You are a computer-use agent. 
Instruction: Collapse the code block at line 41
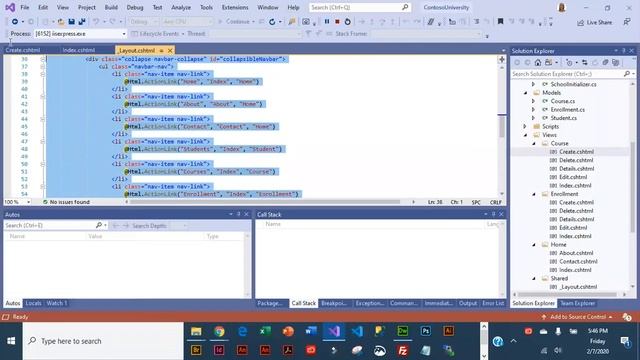click(x=42, y=97)
